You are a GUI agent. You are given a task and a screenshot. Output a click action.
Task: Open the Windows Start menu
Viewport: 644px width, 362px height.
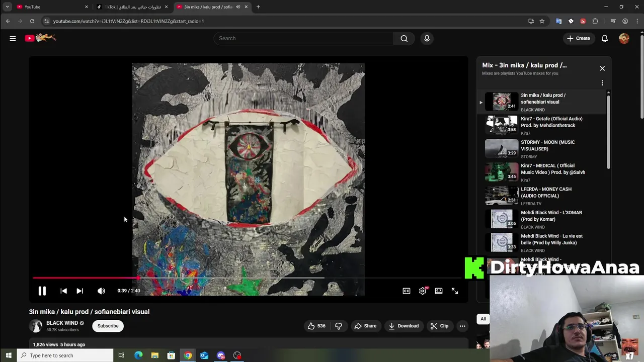point(8,355)
